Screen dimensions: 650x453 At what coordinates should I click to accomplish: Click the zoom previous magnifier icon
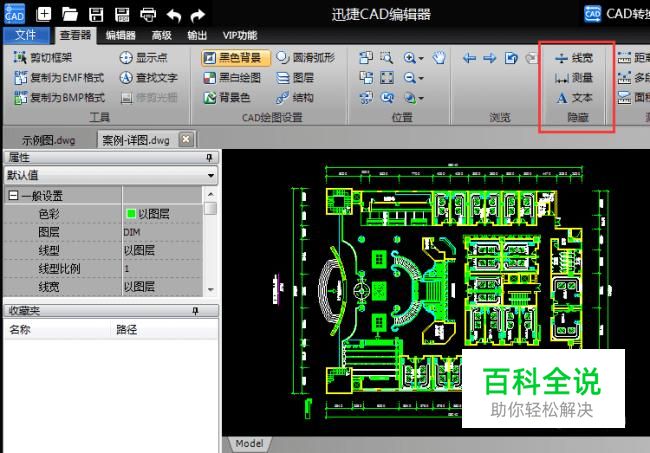(387, 98)
